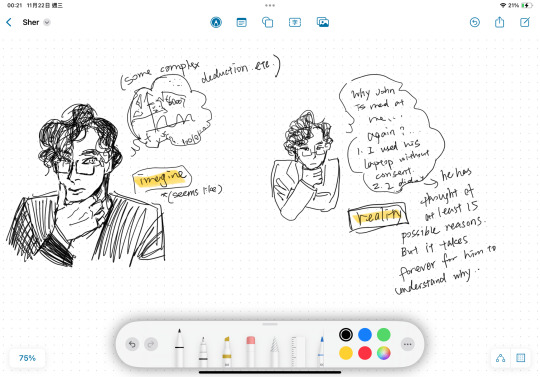This screenshot has height=377, width=540.
Task: Open the share sheet icon
Action: 499,22
